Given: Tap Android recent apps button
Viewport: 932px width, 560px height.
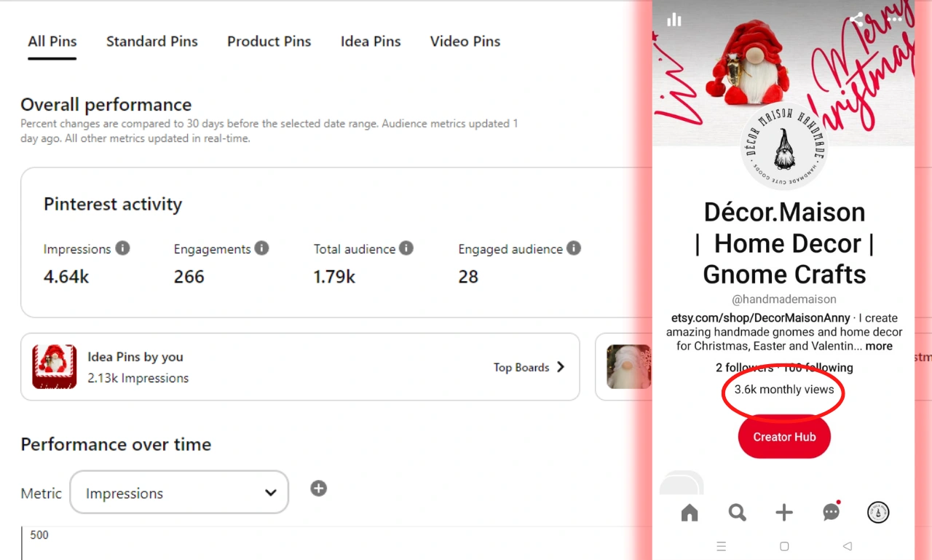Looking at the screenshot, I should 722,546.
